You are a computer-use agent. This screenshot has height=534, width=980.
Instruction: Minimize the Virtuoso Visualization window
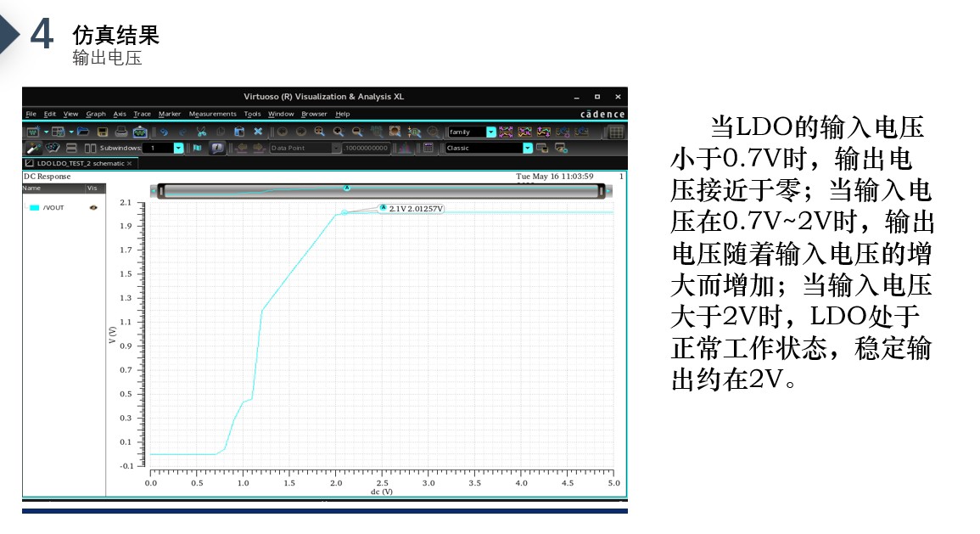pos(576,97)
